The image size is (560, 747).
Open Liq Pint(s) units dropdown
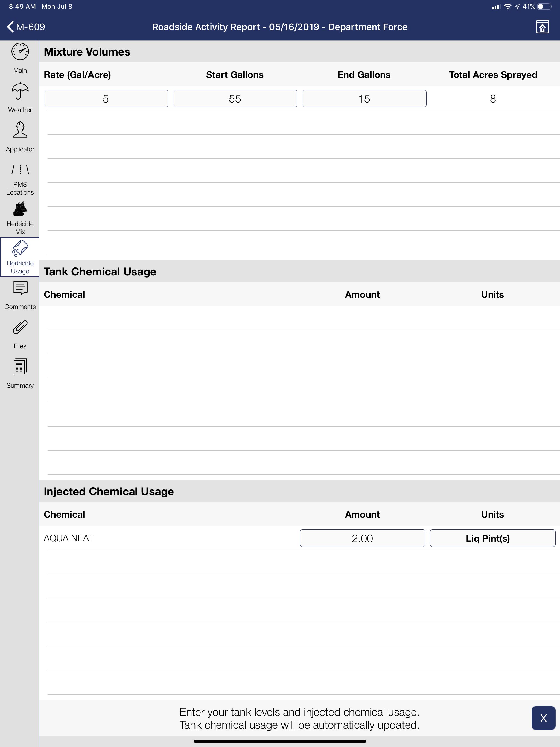pyautogui.click(x=492, y=538)
